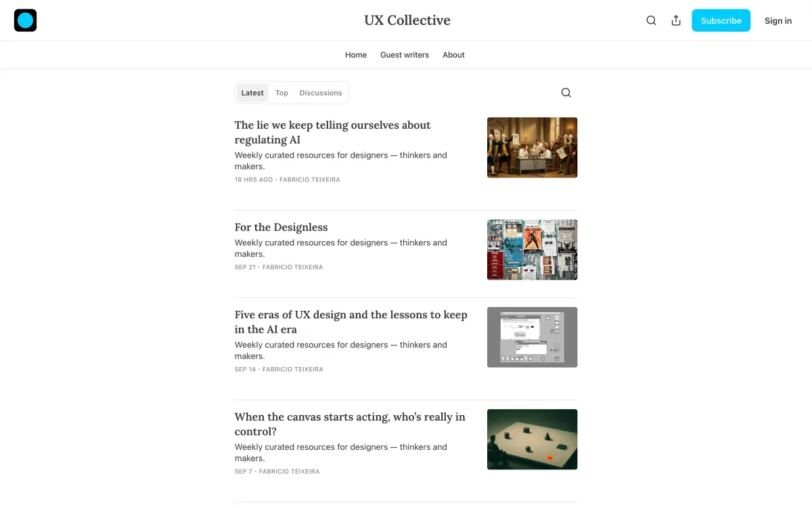Open 'Five eras of UX design' article
The height and width of the screenshot is (508, 812).
tap(351, 322)
